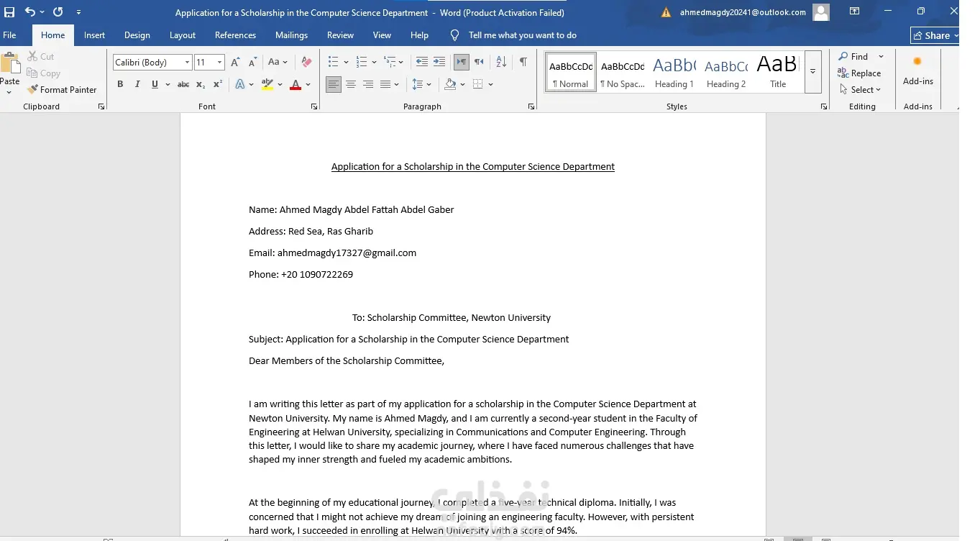The height and width of the screenshot is (541, 980).
Task: Apply multilevel list
Action: (x=390, y=63)
